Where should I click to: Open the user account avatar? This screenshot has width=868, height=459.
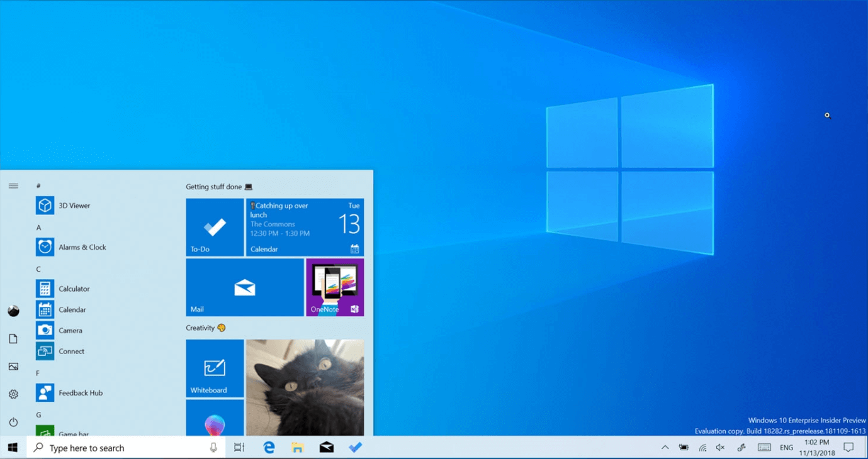[13, 311]
